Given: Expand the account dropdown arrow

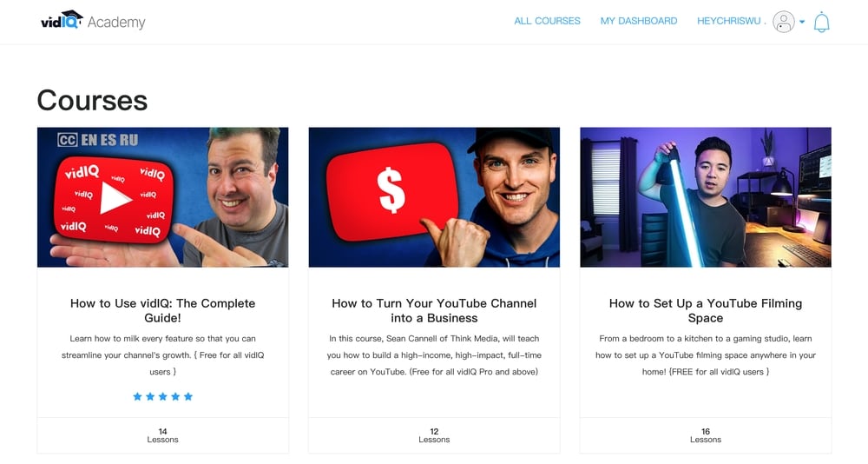Looking at the screenshot, I should [x=802, y=23].
